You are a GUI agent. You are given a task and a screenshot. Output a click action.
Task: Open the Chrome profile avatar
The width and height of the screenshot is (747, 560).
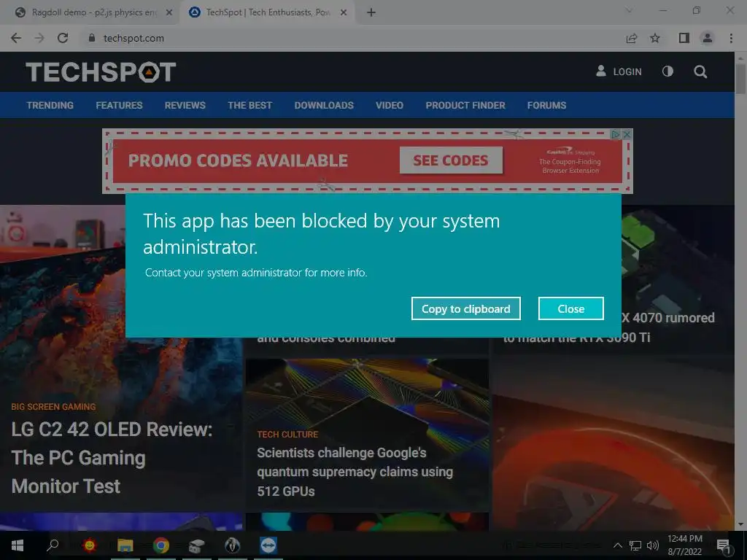click(708, 38)
